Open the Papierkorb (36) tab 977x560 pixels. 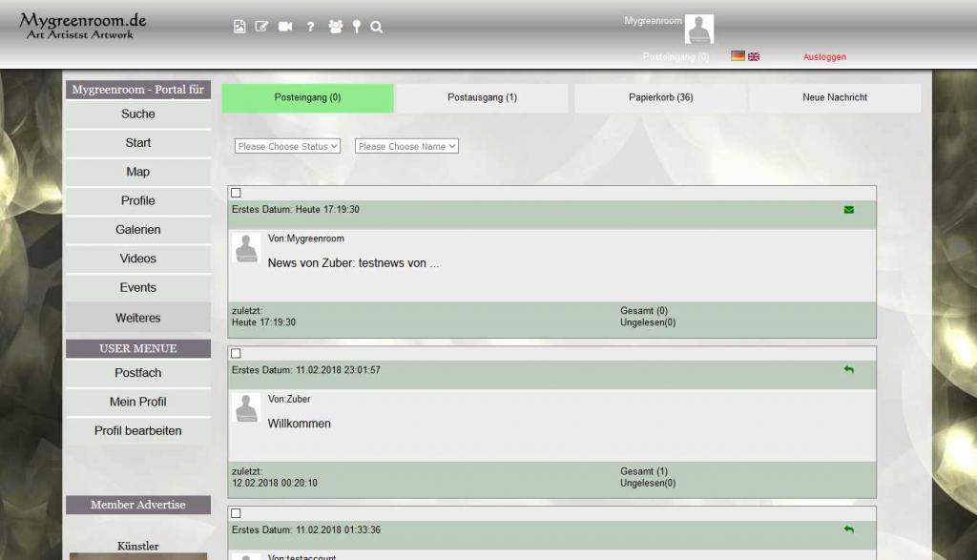(x=660, y=98)
